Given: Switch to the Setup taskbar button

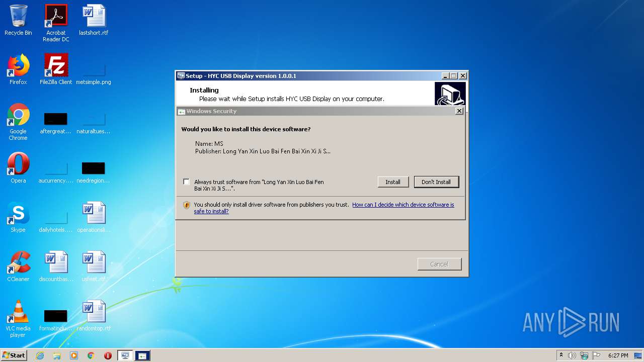Looking at the screenshot, I should (125, 355).
